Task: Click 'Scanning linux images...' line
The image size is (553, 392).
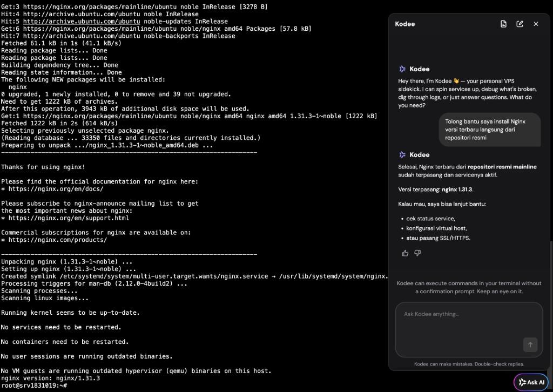Action: click(x=45, y=298)
